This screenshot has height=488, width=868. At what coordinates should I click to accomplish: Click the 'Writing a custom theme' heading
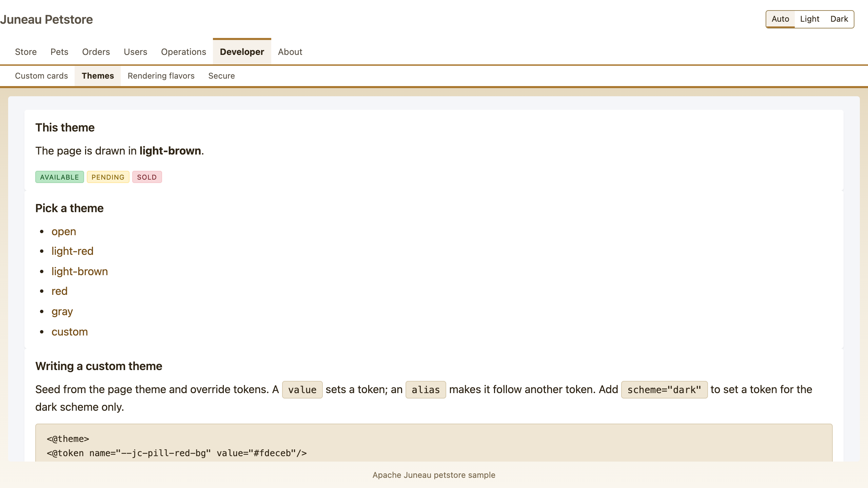99,366
